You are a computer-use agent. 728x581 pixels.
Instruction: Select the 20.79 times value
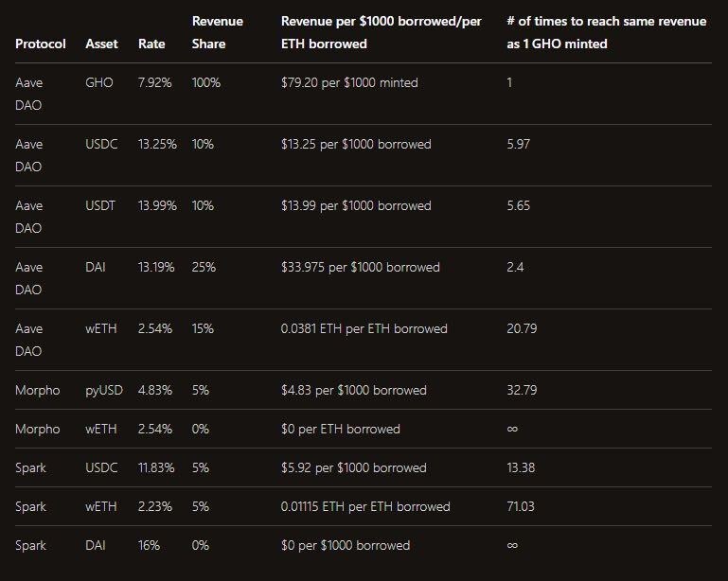point(522,329)
